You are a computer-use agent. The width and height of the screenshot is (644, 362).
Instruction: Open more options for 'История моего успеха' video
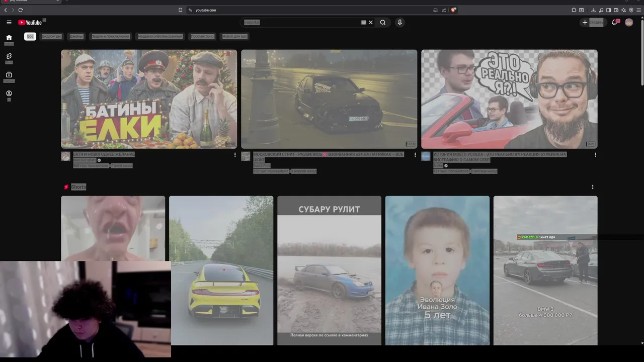pyautogui.click(x=595, y=155)
